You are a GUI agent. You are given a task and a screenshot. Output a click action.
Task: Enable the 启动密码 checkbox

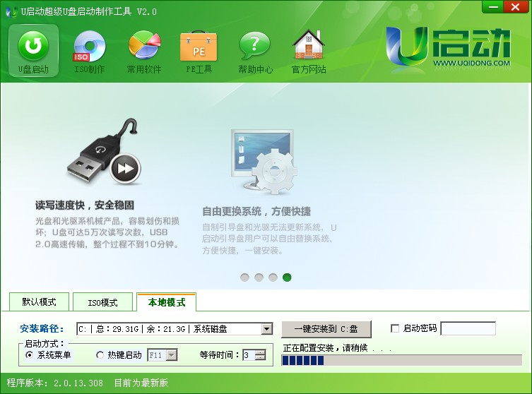395,328
